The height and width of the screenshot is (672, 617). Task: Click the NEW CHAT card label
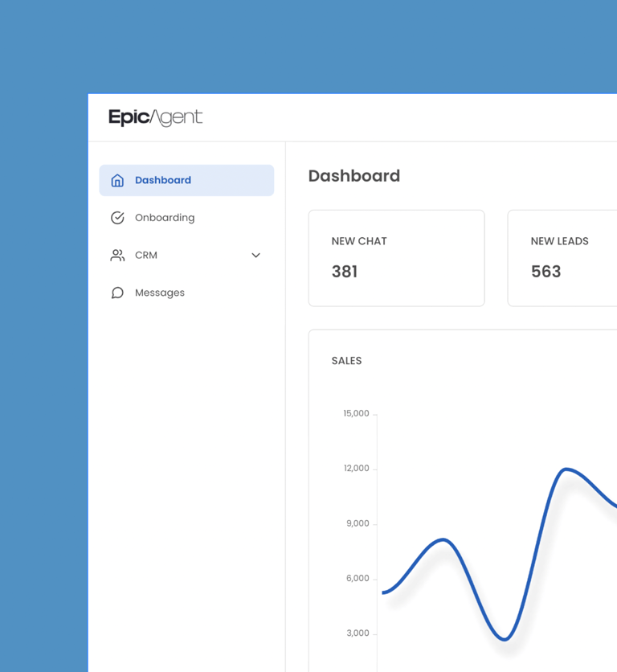pyautogui.click(x=359, y=241)
